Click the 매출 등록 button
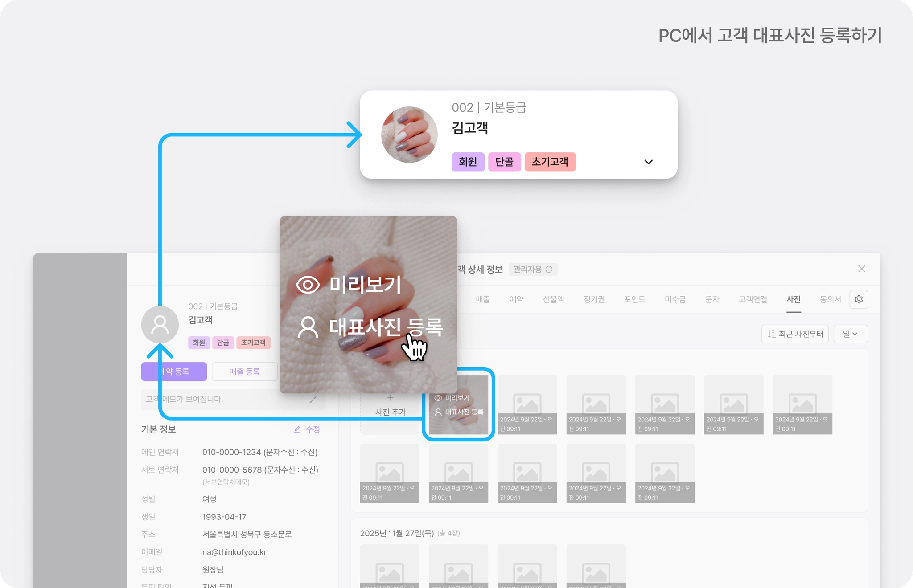The width and height of the screenshot is (913, 588). coord(244,372)
